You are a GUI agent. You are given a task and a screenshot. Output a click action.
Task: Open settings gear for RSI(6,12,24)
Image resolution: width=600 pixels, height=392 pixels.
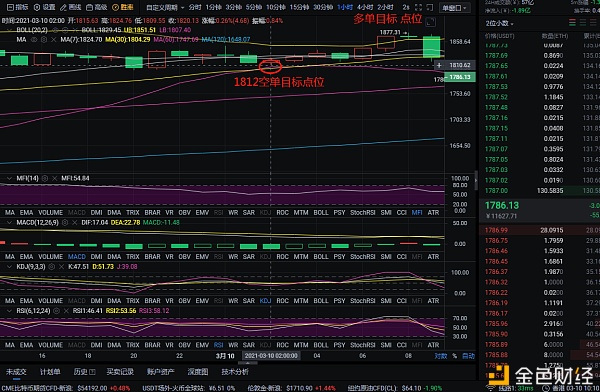pos(57,311)
